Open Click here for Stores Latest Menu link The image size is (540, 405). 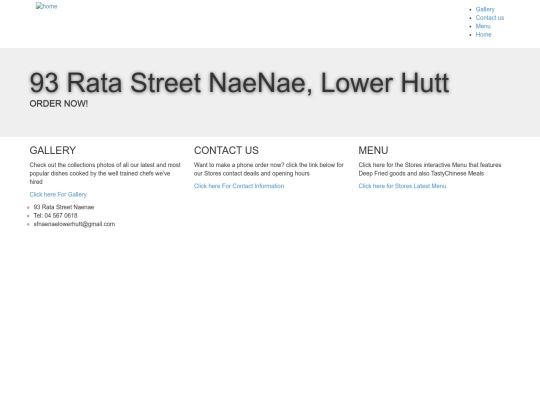coord(402,186)
